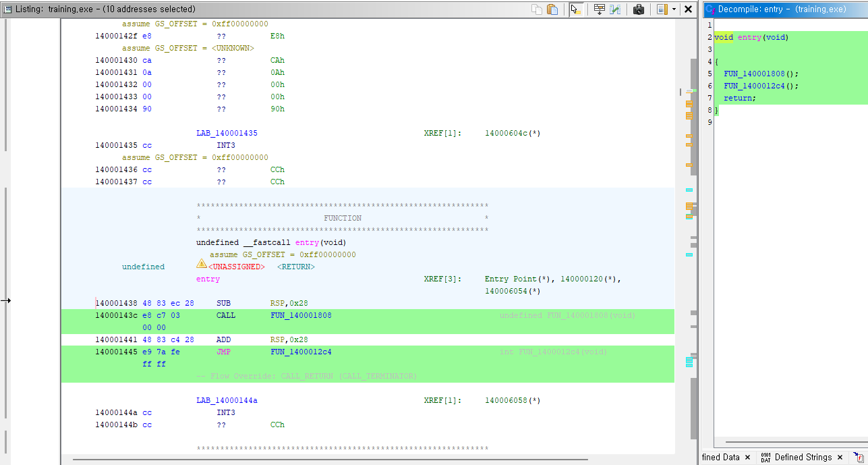Open the dropdown beside Edit Listing Fields icon
This screenshot has height=465, width=868.
(672, 9)
